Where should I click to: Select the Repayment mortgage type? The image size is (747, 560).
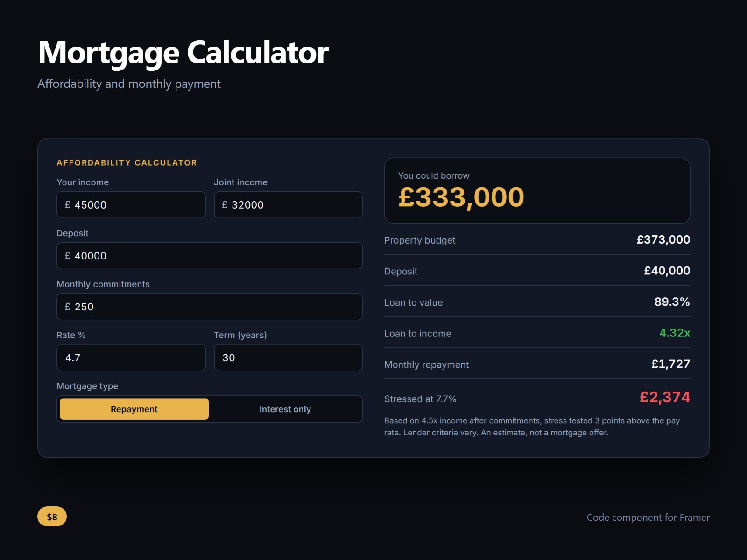134,409
